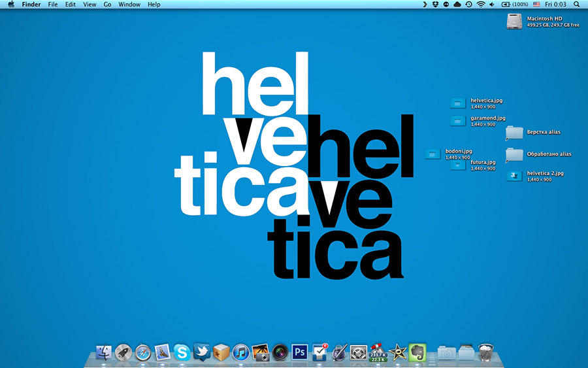Screen dimensions: 588x368
Task: Launch iMovie star icon in Dock
Action: pyautogui.click(x=397, y=352)
